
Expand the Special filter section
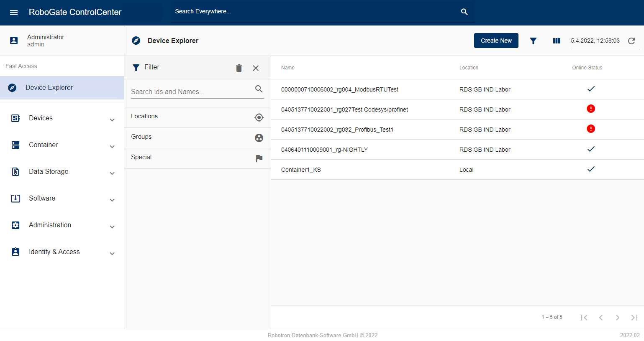tap(198, 158)
